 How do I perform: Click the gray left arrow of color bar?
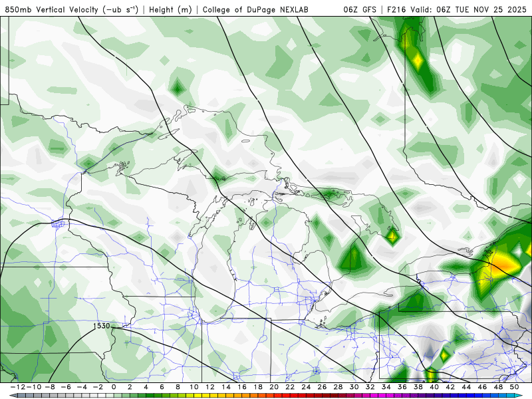click(13, 396)
